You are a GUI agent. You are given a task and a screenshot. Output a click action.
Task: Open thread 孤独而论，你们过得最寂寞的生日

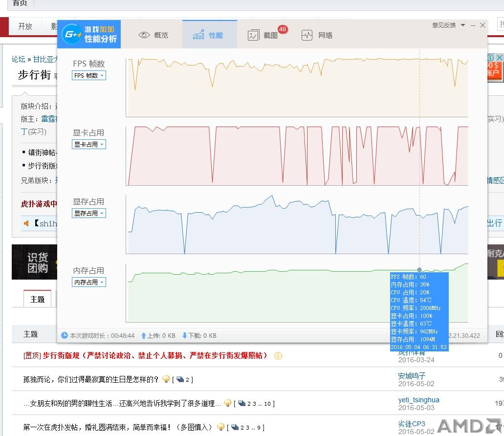pos(90,379)
